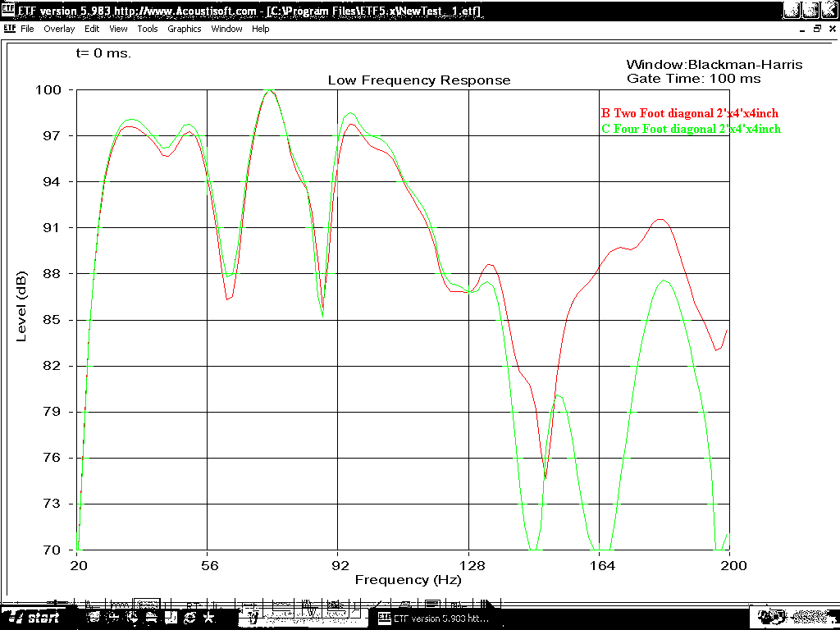
Task: Open the Windows Start menu
Action: [x=34, y=618]
